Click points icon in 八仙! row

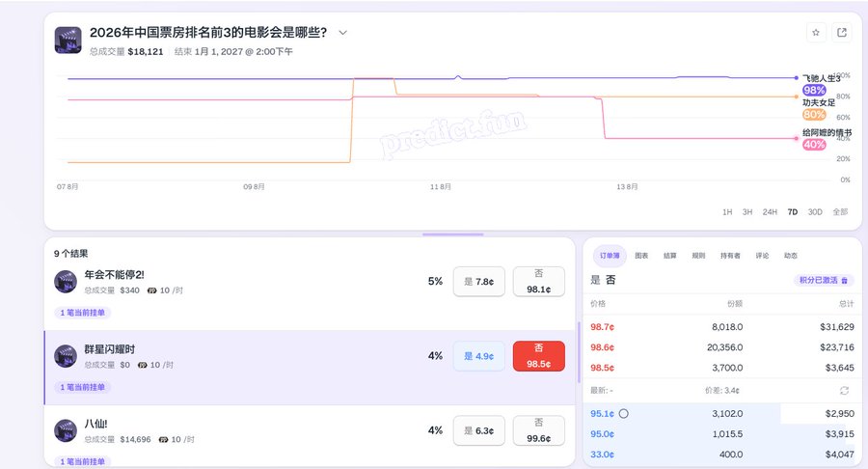tap(163, 440)
